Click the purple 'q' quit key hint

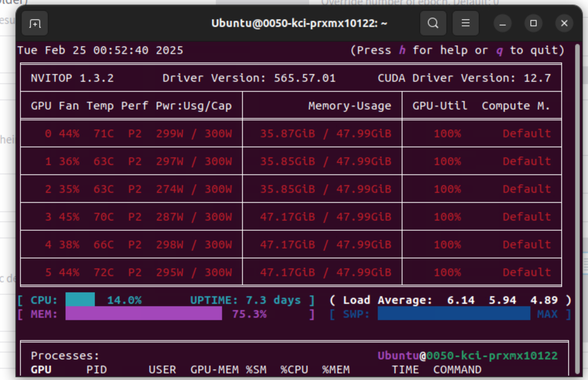500,50
